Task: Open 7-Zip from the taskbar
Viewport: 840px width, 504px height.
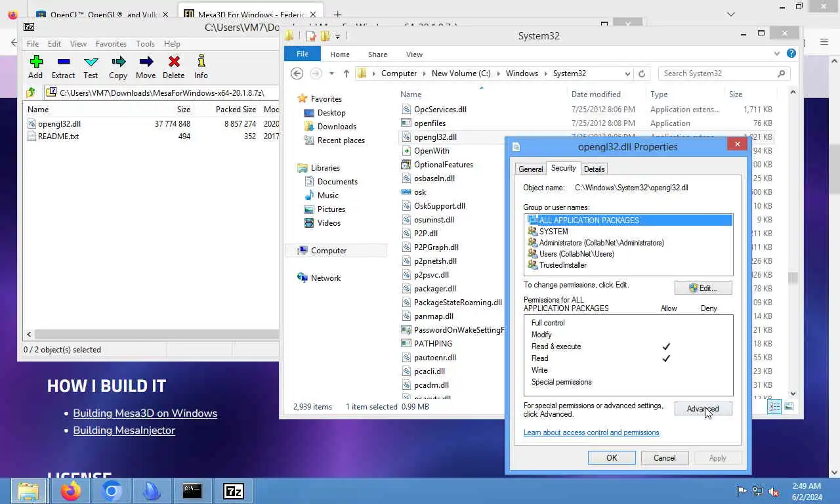Action: tap(234, 491)
